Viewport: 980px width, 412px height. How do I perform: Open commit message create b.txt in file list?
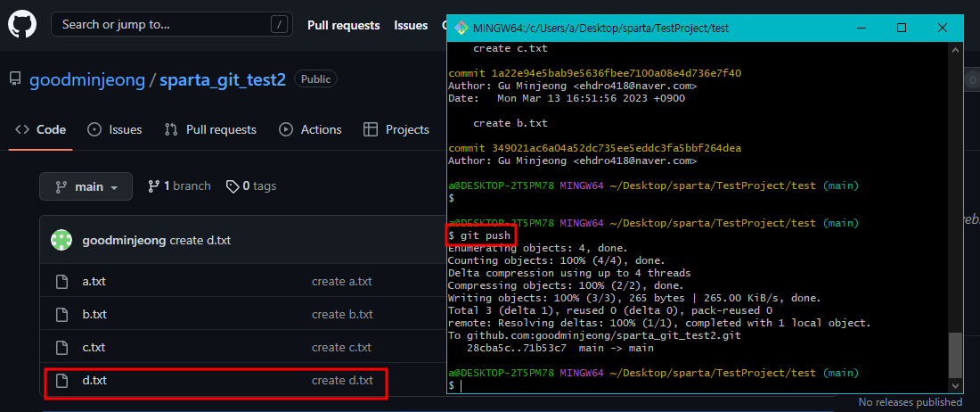pyautogui.click(x=342, y=314)
